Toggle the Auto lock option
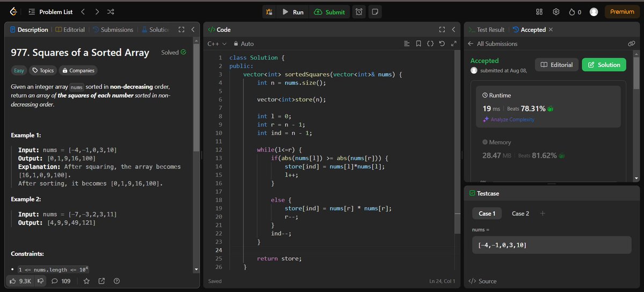 coord(244,44)
